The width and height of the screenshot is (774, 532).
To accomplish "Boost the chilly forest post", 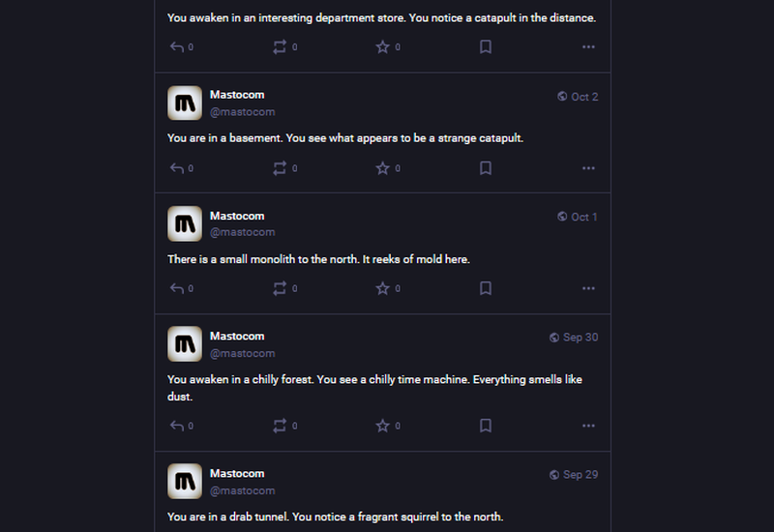I will pyautogui.click(x=280, y=426).
